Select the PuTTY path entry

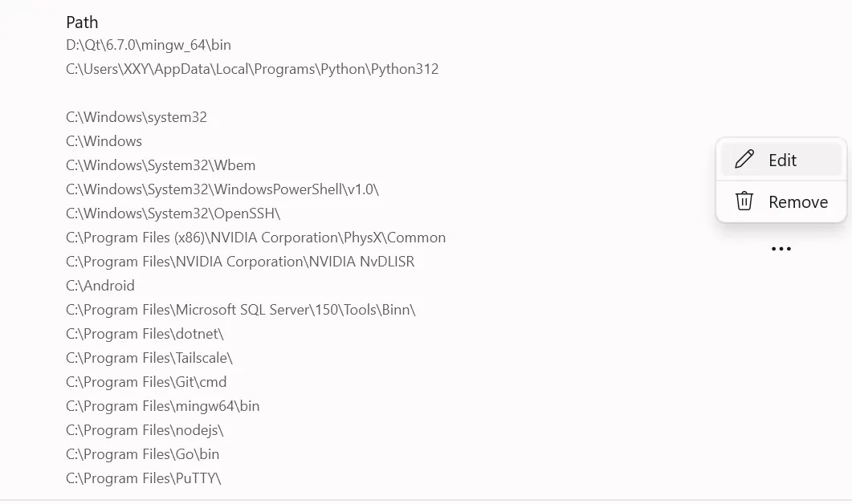[144, 478]
